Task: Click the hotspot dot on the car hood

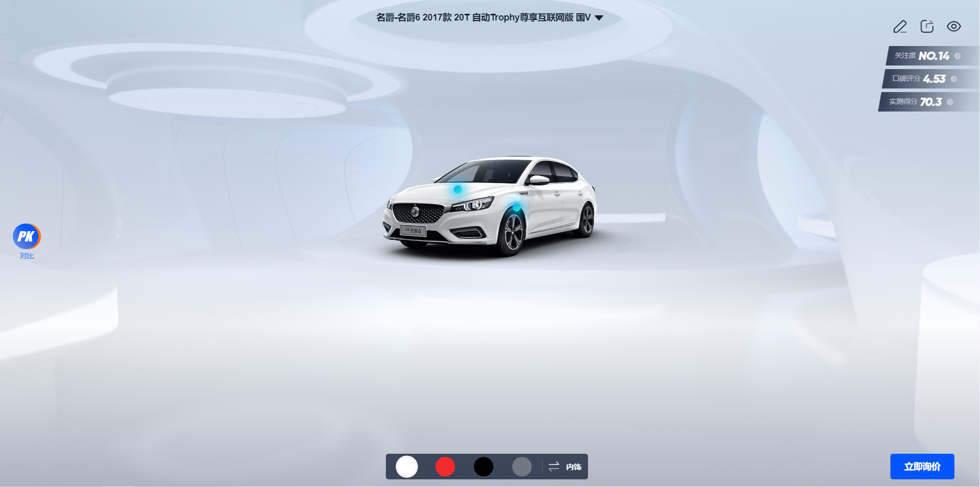Action: point(458,189)
